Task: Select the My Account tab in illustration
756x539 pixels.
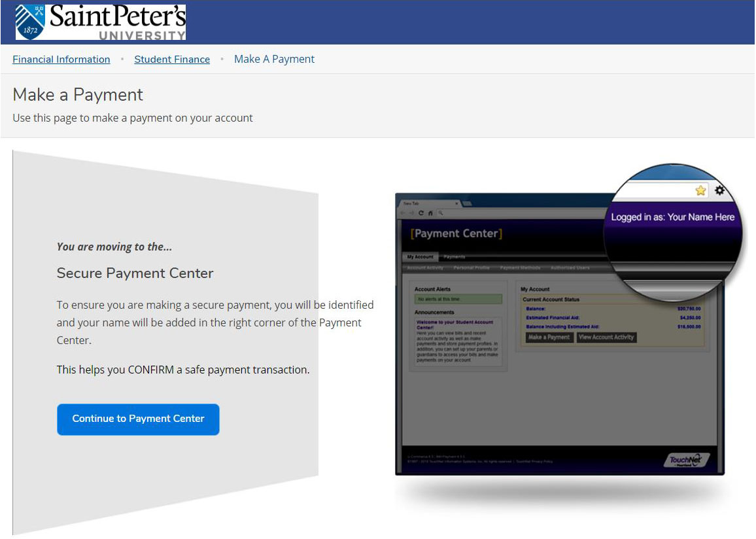Action: 420,257
